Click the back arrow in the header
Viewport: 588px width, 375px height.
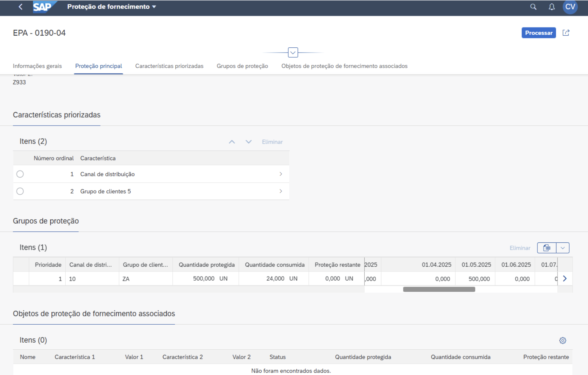pyautogui.click(x=21, y=7)
